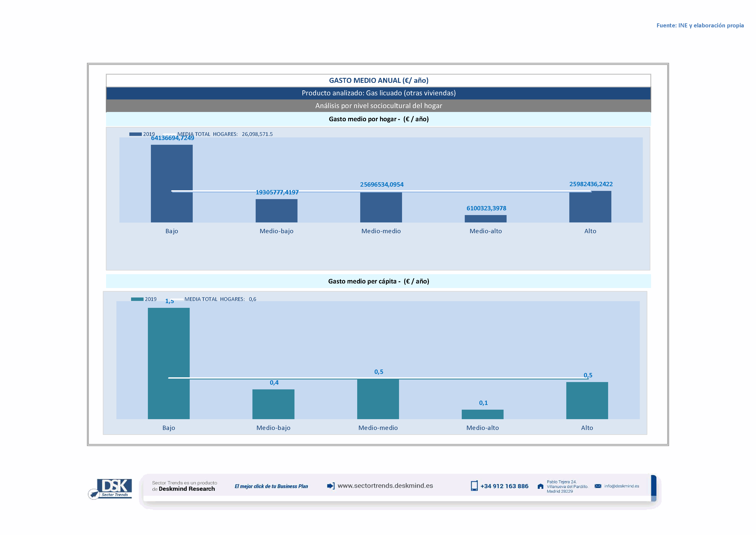
Task: Click the email envelope icon
Action: [598, 486]
